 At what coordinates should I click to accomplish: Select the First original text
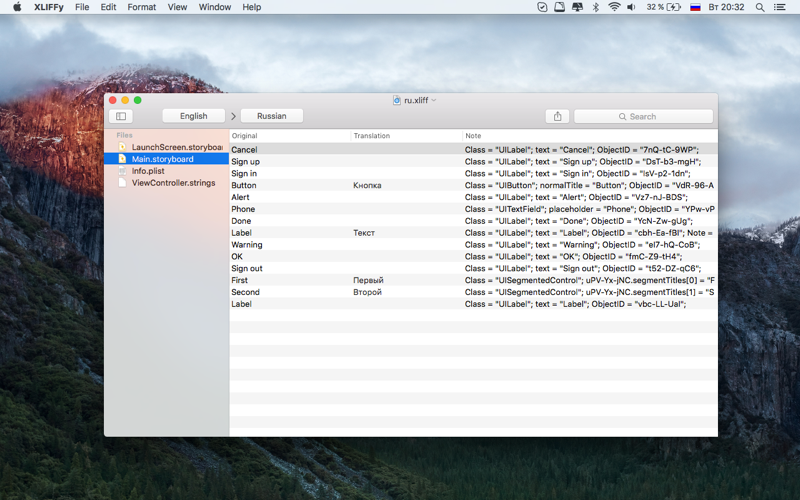[239, 280]
